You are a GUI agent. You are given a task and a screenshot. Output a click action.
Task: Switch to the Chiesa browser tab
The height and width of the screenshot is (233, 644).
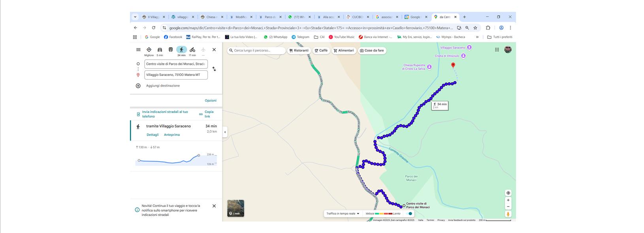click(211, 17)
